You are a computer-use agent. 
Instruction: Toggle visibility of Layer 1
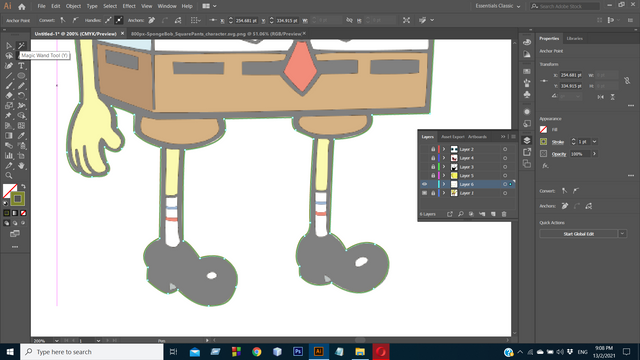(x=424, y=193)
